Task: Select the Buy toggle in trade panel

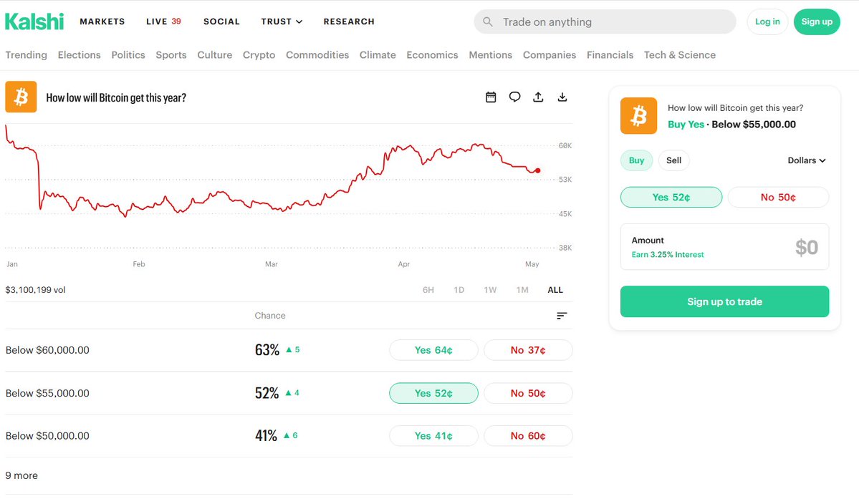Action: [x=637, y=160]
